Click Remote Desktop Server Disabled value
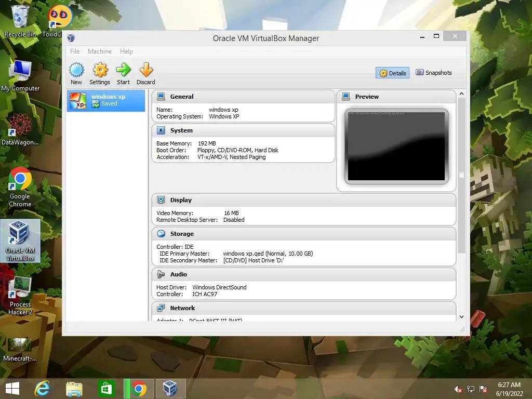Screen dimensions: 532x399 234,220
